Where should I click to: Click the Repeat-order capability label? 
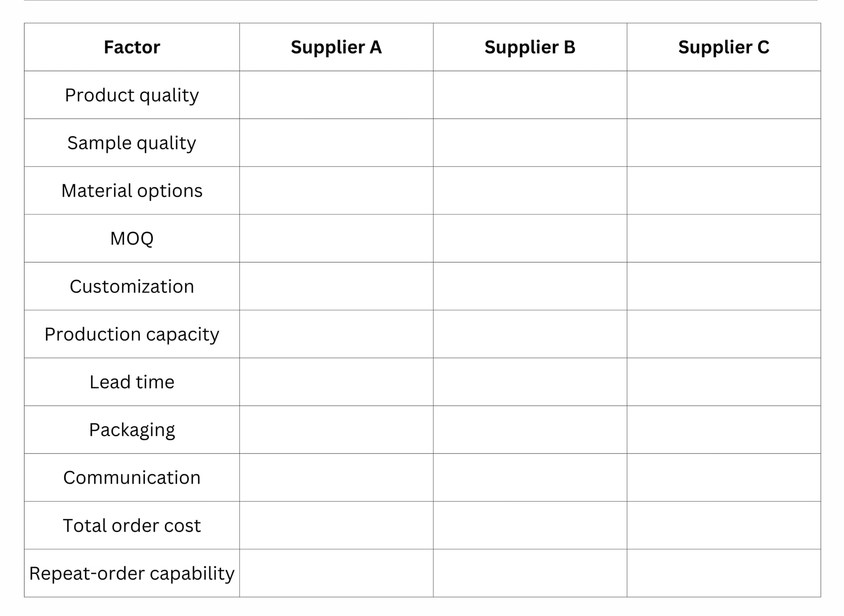pyautogui.click(x=132, y=573)
